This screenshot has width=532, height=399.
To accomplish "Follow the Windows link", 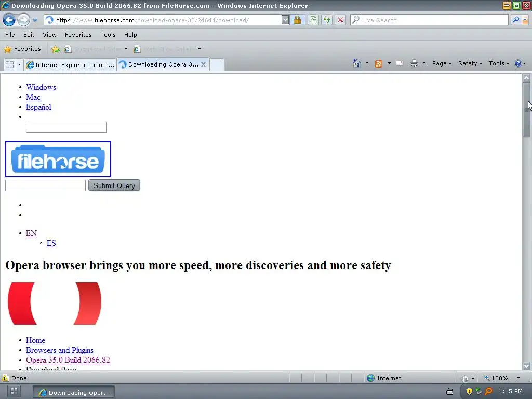I will click(41, 87).
